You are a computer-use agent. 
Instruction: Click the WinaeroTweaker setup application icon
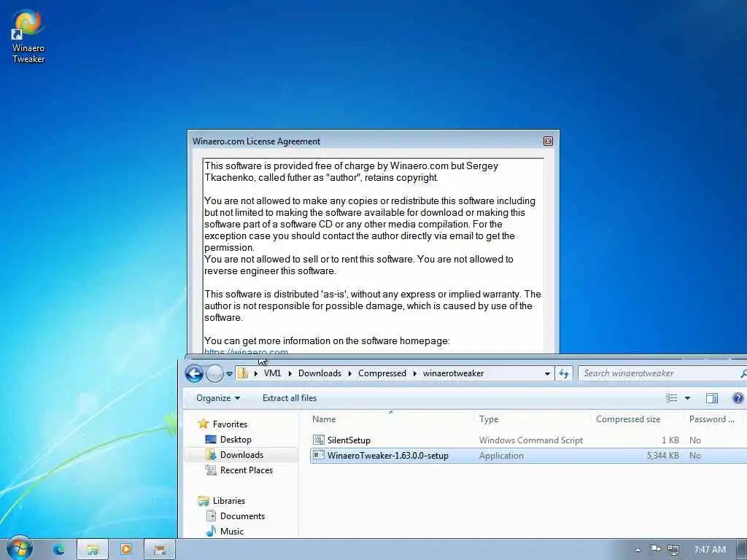(318, 455)
